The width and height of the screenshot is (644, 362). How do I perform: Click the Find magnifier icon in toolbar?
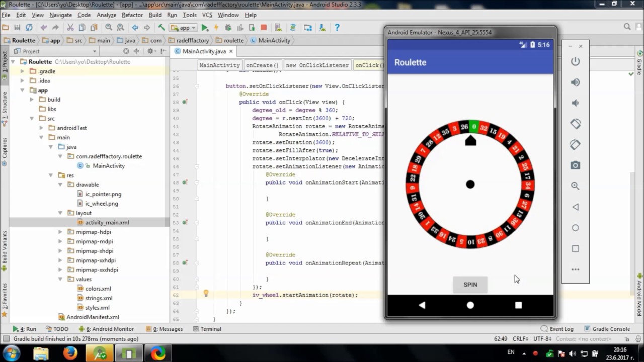tap(109, 28)
